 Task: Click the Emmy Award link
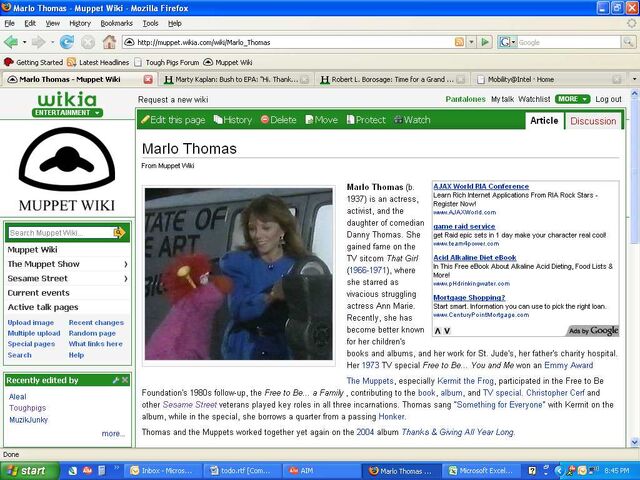(569, 365)
